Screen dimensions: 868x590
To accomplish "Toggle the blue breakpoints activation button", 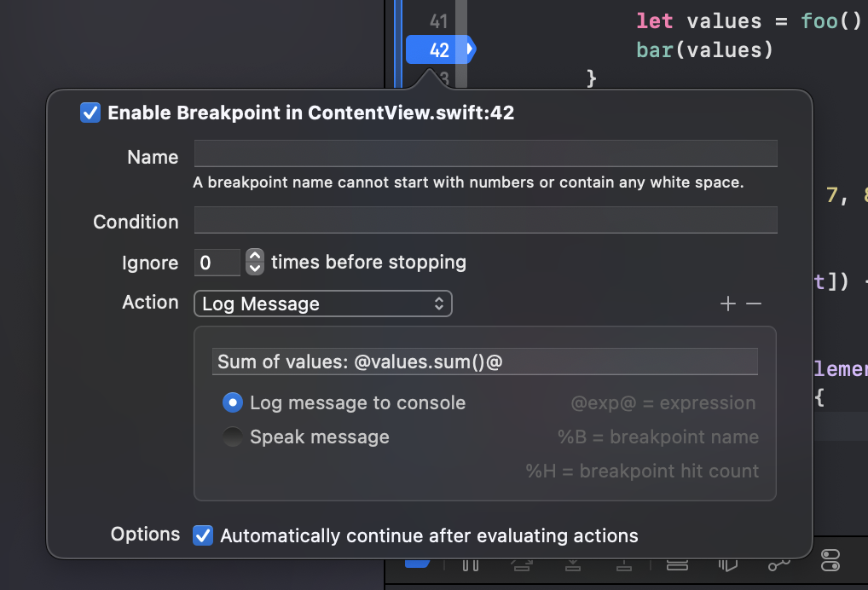I will click(x=418, y=564).
